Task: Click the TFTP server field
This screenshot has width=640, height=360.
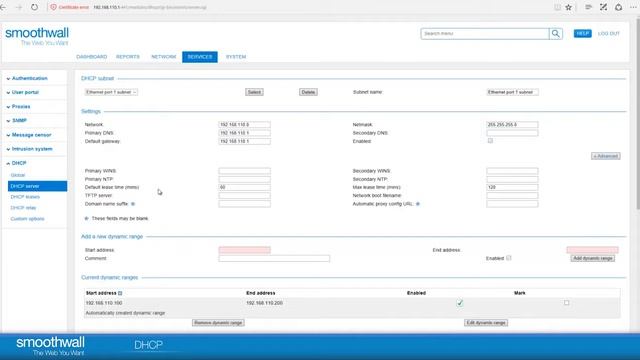Action: pyautogui.click(x=244, y=196)
